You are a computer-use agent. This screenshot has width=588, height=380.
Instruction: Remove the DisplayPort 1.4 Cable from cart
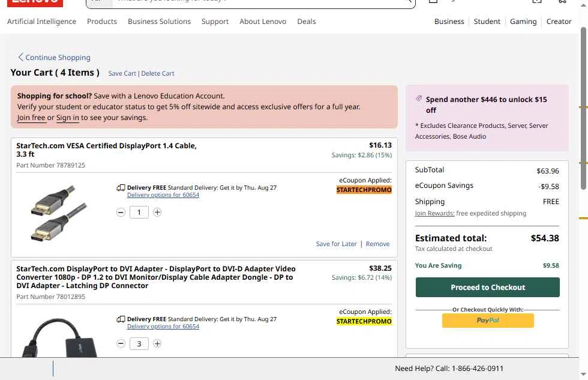[x=377, y=244]
